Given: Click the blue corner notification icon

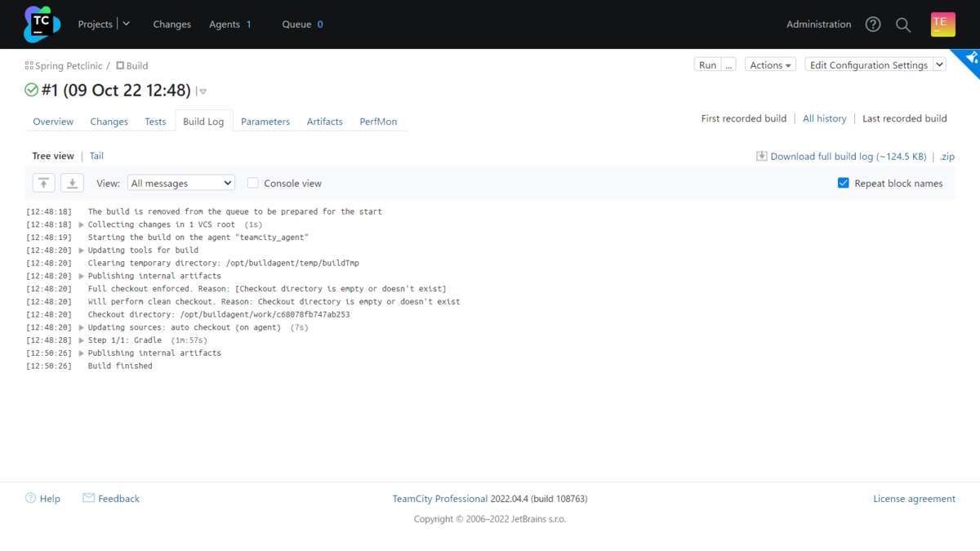Looking at the screenshot, I should [x=970, y=59].
